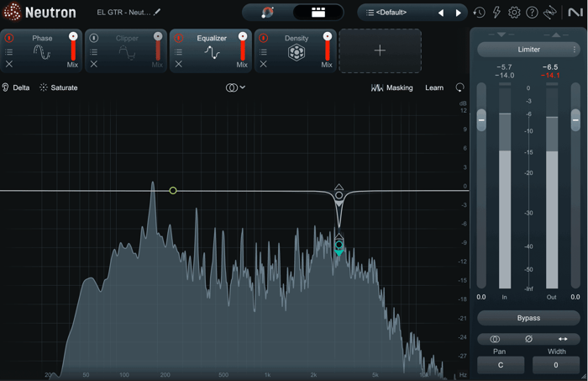The height and width of the screenshot is (381, 588).
Task: Remove the Clipper module
Action: point(94,64)
